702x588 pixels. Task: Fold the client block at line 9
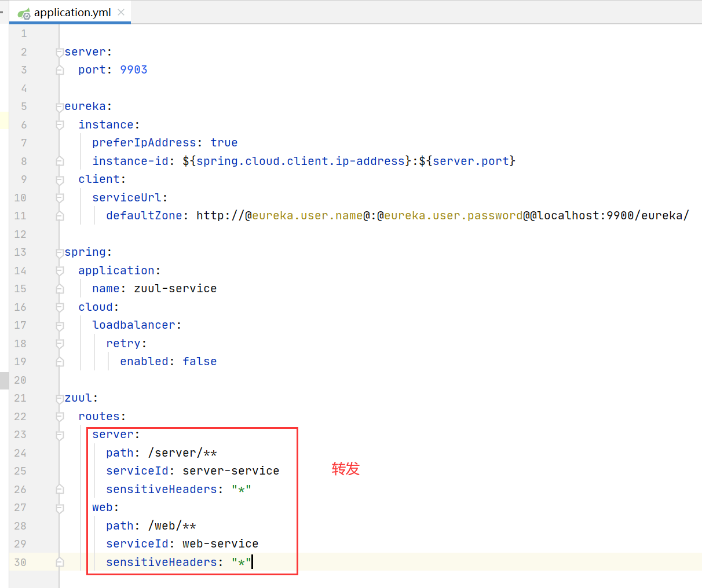click(x=60, y=179)
